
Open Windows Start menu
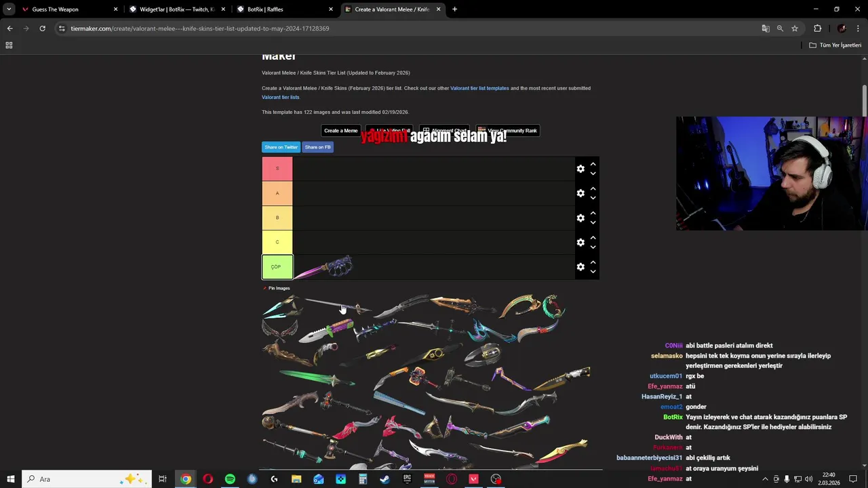pos(10,479)
